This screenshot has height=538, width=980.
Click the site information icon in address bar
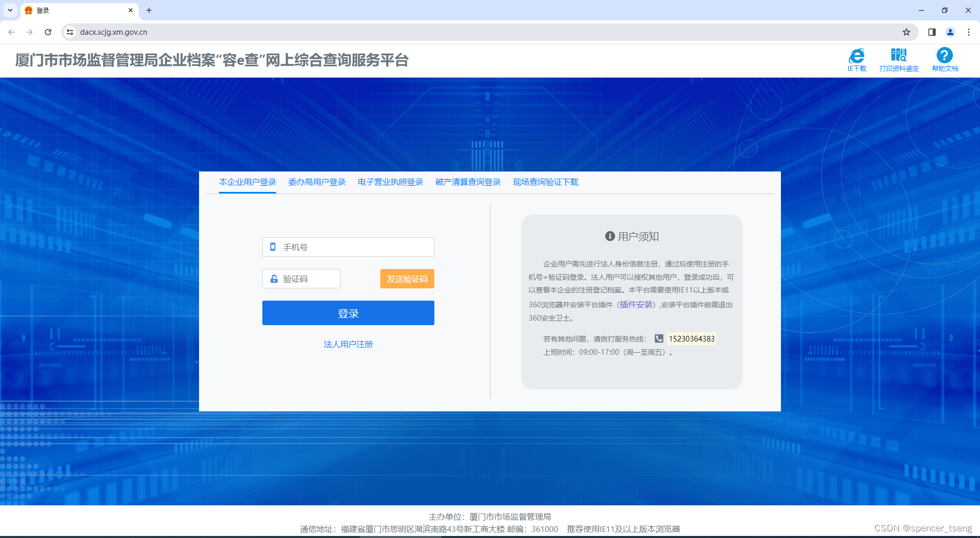coord(69,32)
